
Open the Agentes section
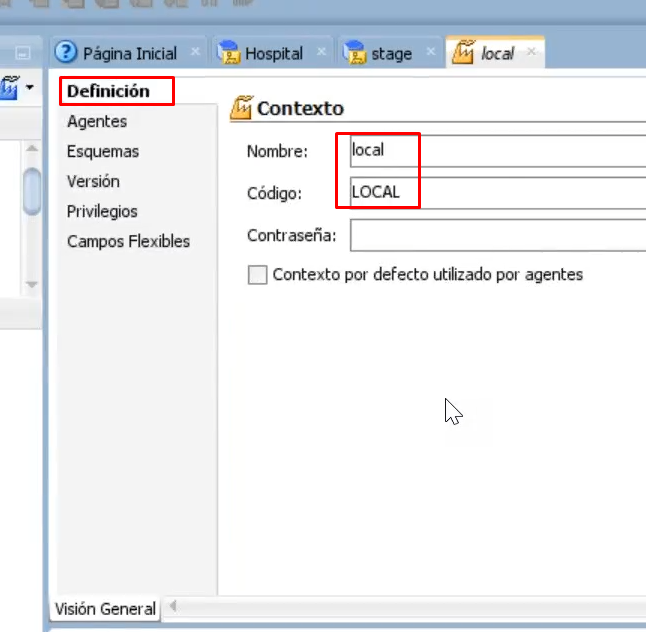[97, 121]
